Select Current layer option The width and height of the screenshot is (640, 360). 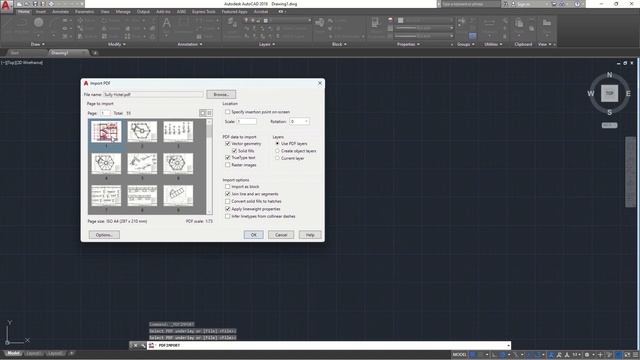click(278, 158)
